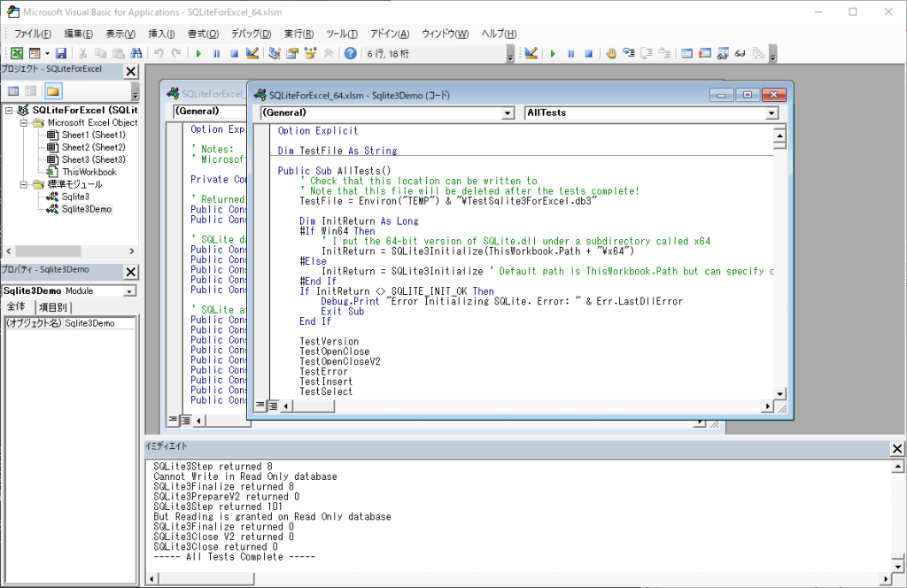Screen dimensions: 907x588
Task: Open the AllTests procedure dropdown
Action: [x=771, y=113]
